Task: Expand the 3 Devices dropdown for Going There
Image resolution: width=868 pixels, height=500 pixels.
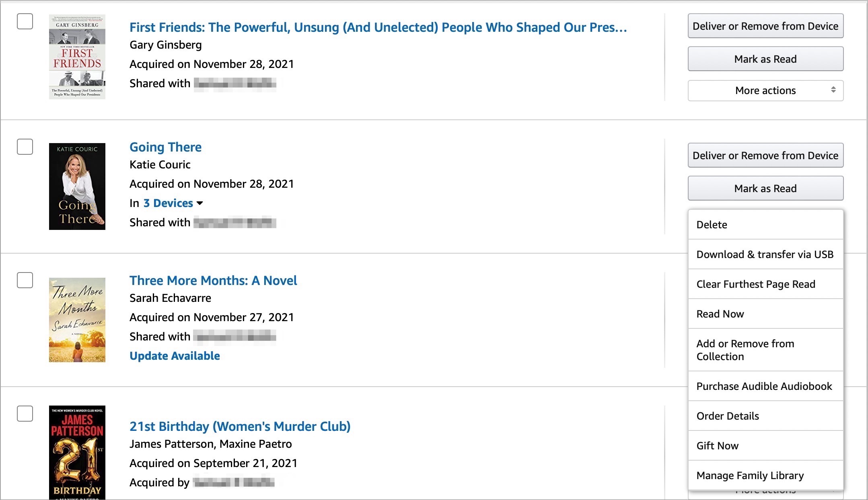Action: [x=172, y=203]
